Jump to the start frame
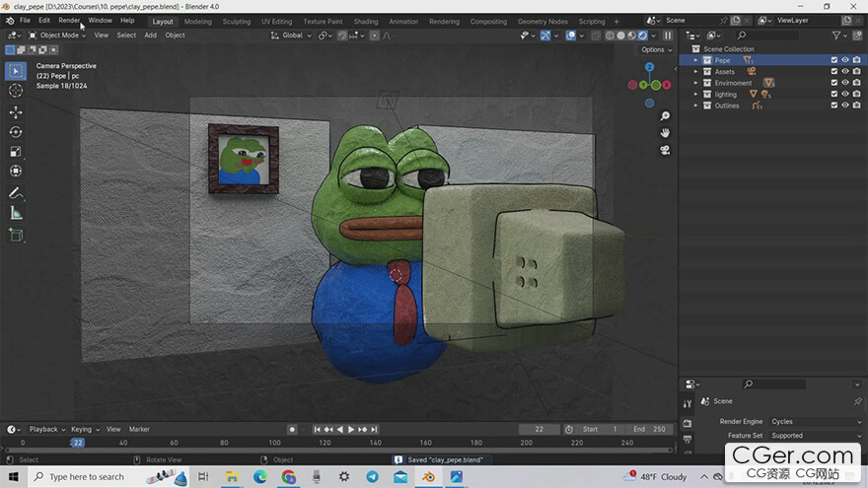The image size is (868, 488). [317, 430]
